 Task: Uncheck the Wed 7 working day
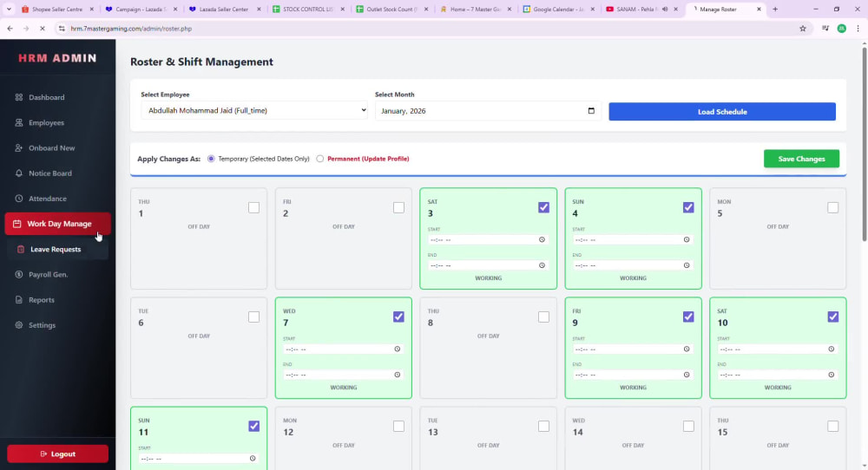(398, 317)
